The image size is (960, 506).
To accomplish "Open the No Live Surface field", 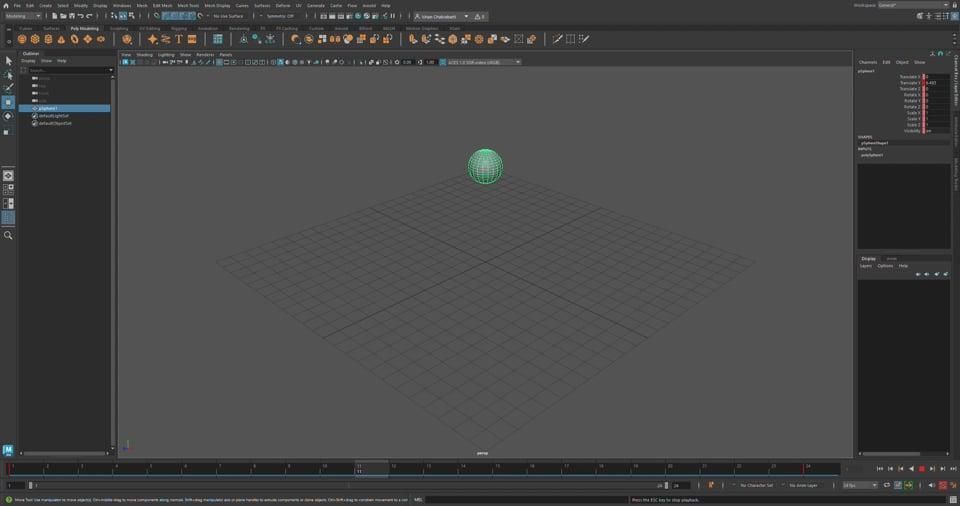I will [x=228, y=16].
